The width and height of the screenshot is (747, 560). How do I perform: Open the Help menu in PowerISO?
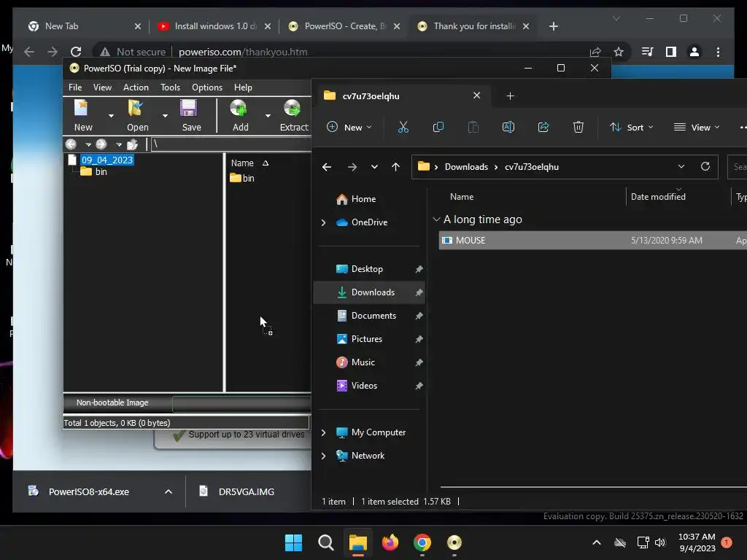(243, 87)
